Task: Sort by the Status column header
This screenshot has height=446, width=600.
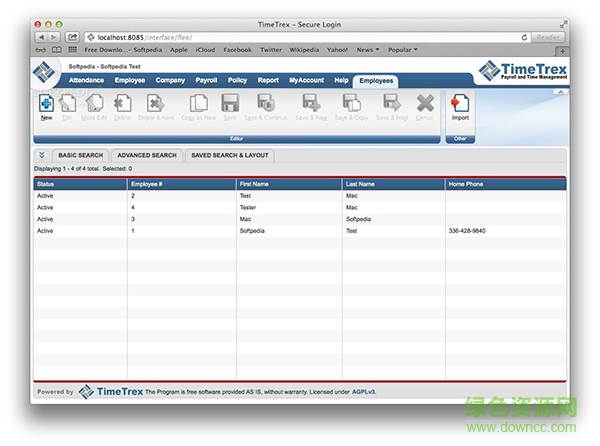Action: coord(80,184)
